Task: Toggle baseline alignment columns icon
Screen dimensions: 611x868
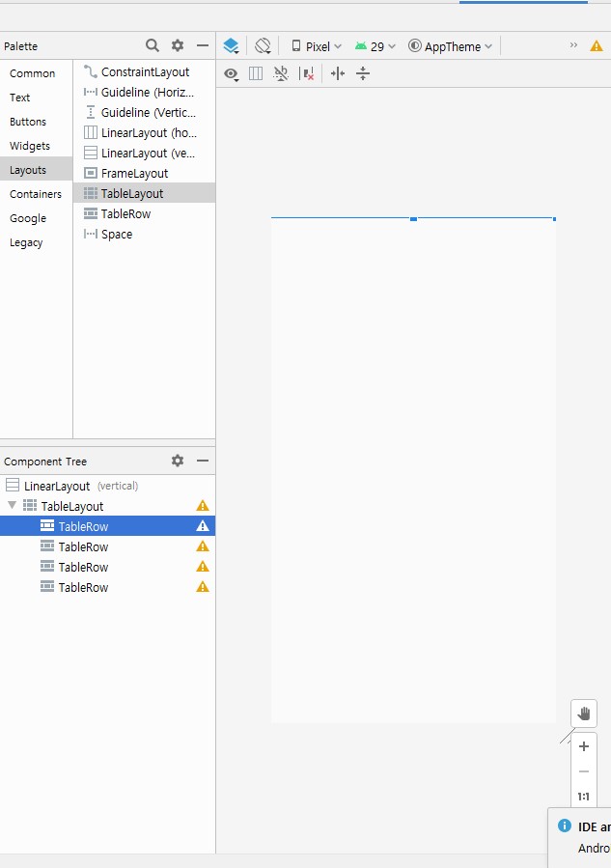Action: [x=256, y=73]
